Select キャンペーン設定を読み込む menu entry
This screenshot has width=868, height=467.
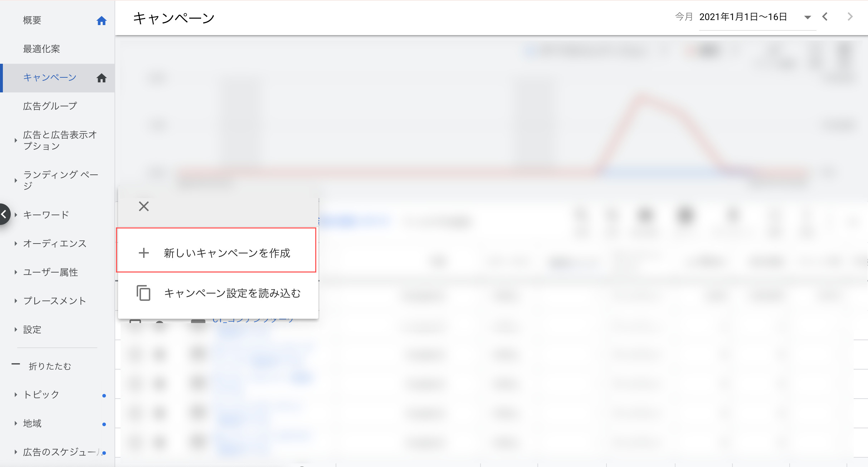point(232,293)
